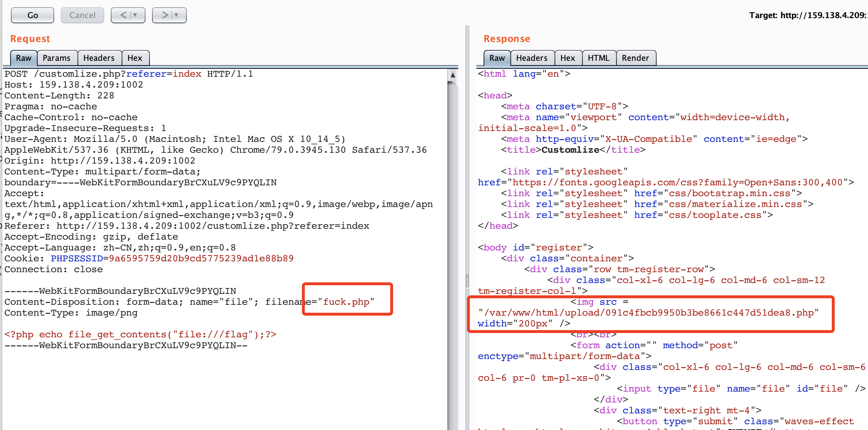Click the css/tooplate.css link line
868x430 pixels.
click(x=637, y=215)
